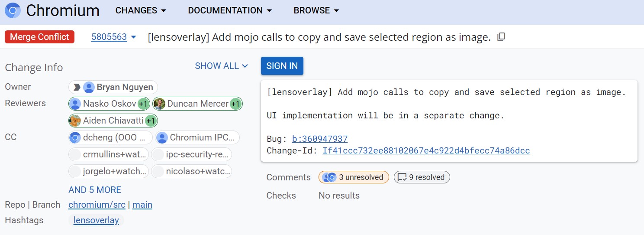The height and width of the screenshot is (235, 644).
Task: Click Bryan Nguyen's owner avatar chip
Action: coord(89,87)
